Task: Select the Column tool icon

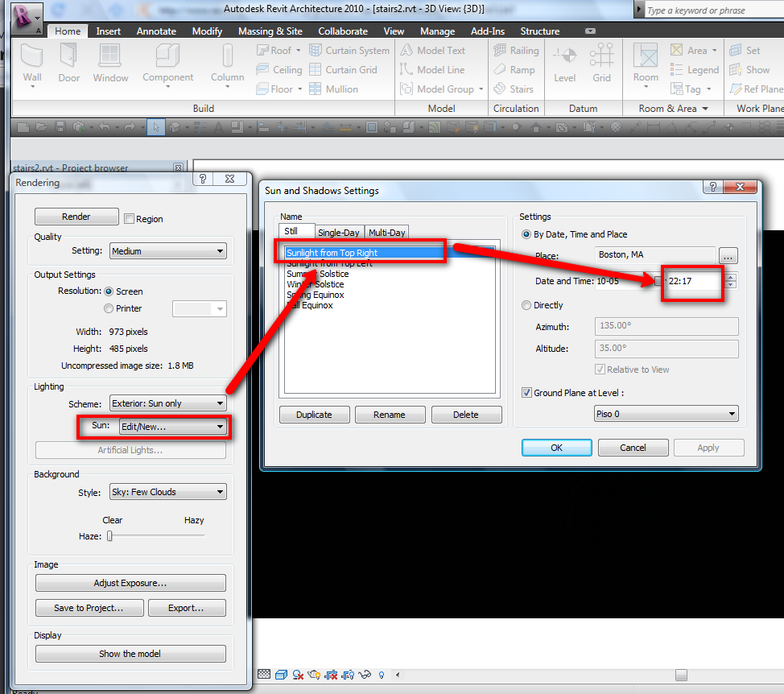Action: coord(228,55)
